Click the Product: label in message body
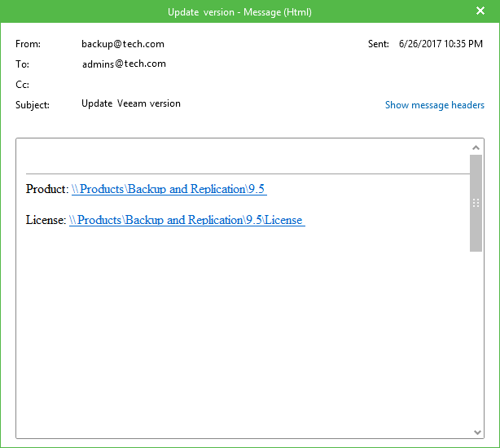 pyautogui.click(x=47, y=189)
